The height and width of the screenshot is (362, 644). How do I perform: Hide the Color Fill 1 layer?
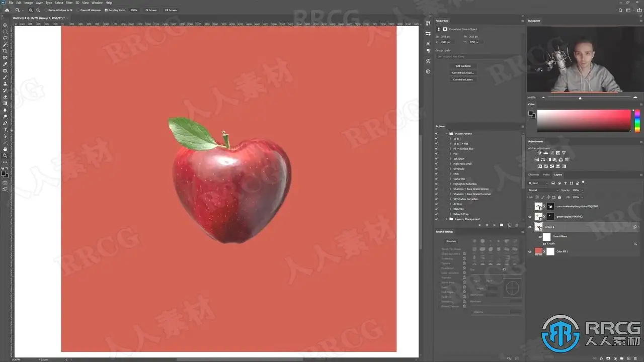530,251
